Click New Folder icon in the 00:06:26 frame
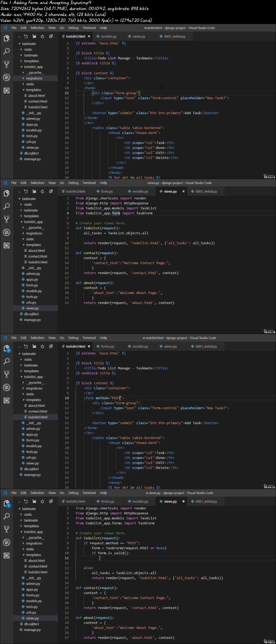The width and height of the screenshot is (276, 644). (x=34, y=346)
